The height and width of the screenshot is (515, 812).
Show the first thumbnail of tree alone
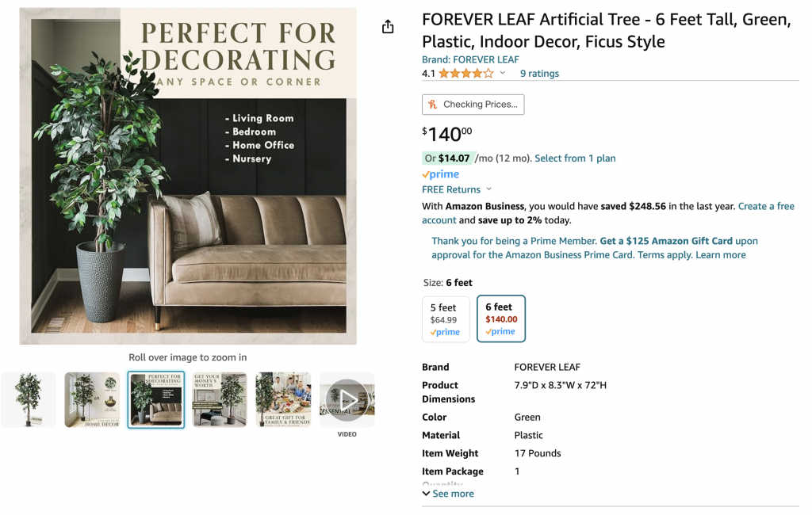(x=29, y=400)
